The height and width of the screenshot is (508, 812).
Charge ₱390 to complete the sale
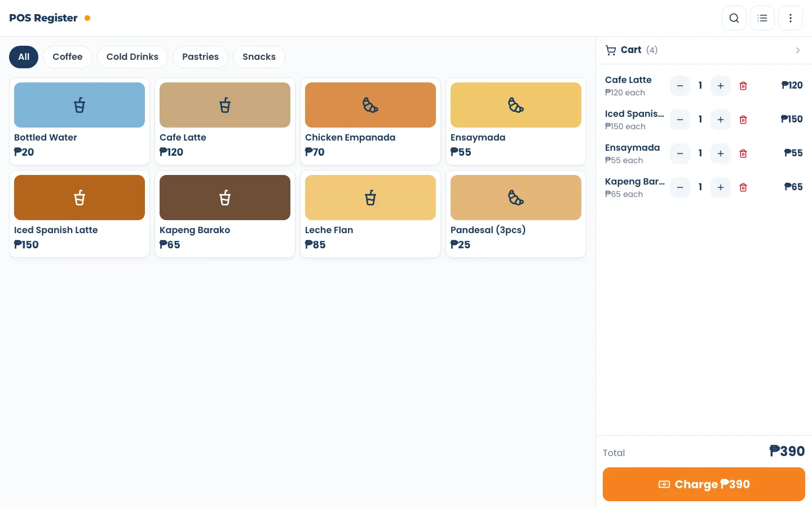click(x=704, y=484)
